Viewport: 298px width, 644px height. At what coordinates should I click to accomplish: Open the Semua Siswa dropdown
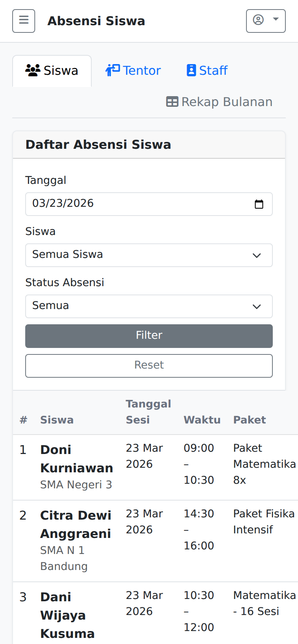(x=149, y=255)
